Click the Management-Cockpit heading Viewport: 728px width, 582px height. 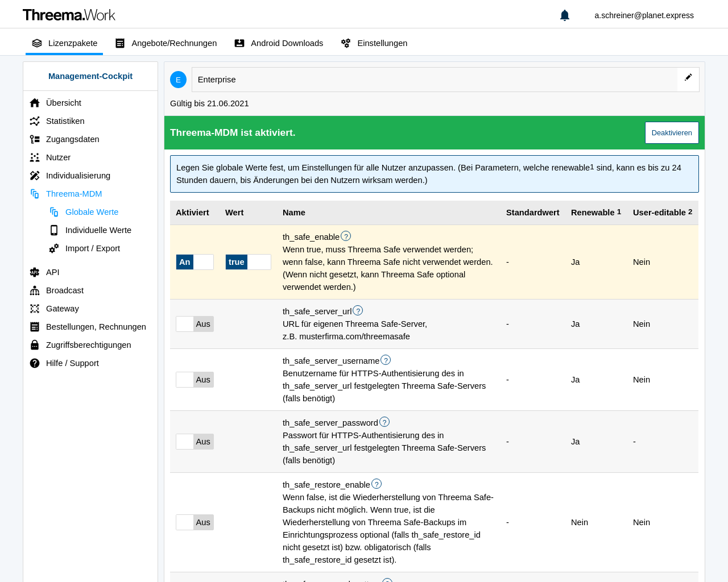click(x=90, y=76)
